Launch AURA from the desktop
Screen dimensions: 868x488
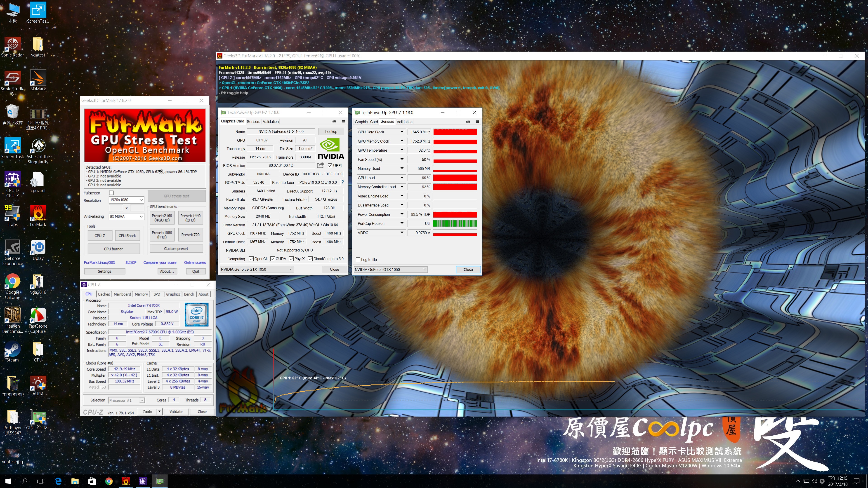[38, 386]
